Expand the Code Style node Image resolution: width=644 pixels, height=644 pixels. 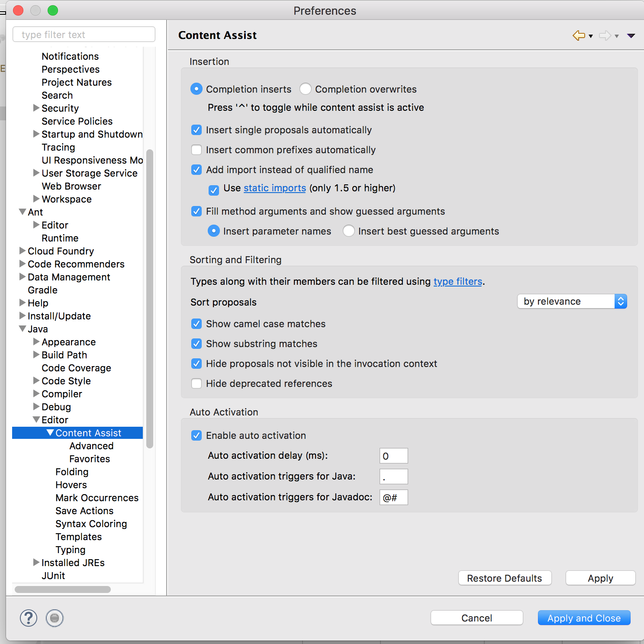(x=36, y=380)
